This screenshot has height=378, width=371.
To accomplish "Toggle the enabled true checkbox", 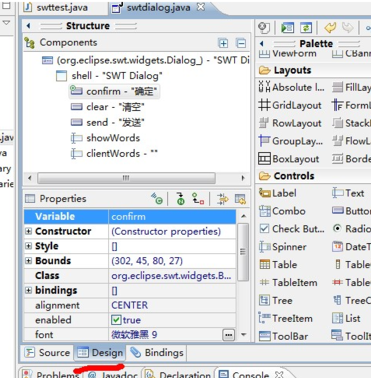I will (116, 320).
